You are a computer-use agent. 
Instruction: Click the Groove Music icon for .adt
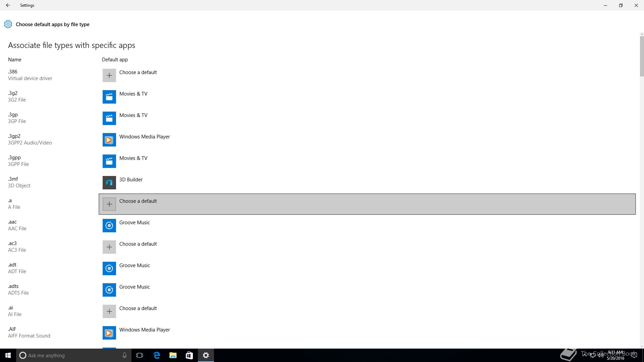109,268
